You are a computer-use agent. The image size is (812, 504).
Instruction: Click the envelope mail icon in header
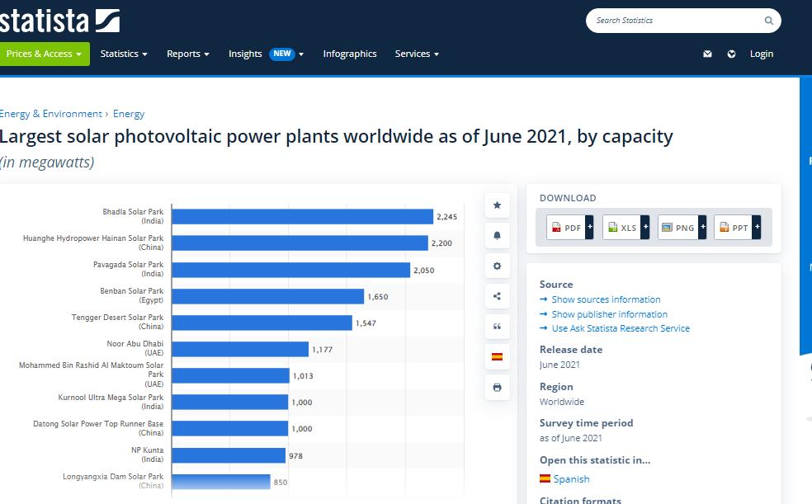coord(707,54)
